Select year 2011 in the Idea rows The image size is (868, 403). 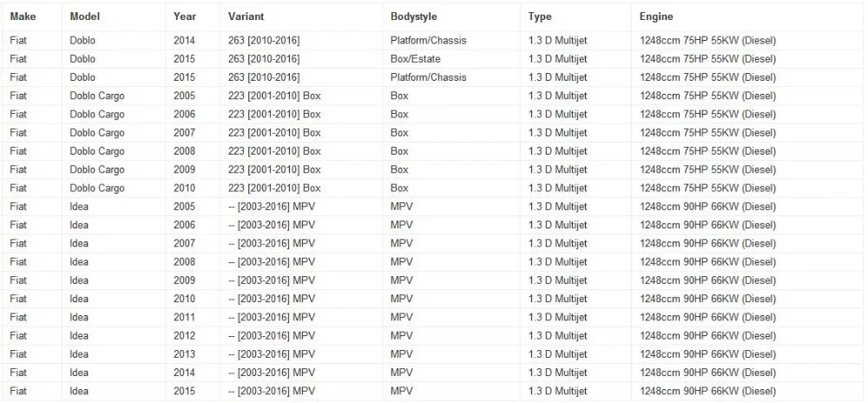pos(184,317)
